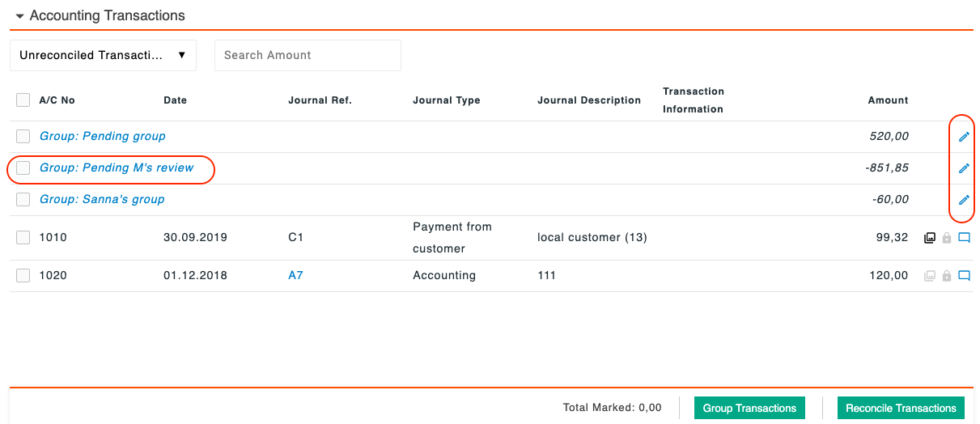Click the Reconcile Transactions button
The image size is (980, 424).
(901, 408)
